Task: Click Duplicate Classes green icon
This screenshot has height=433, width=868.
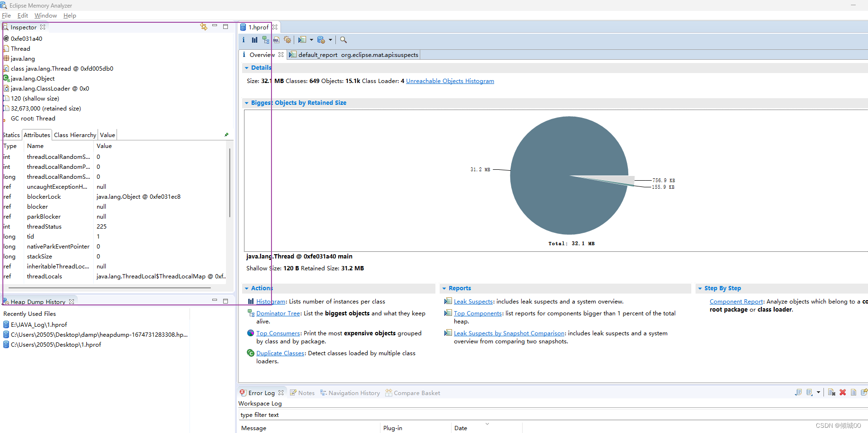Action: [251, 353]
